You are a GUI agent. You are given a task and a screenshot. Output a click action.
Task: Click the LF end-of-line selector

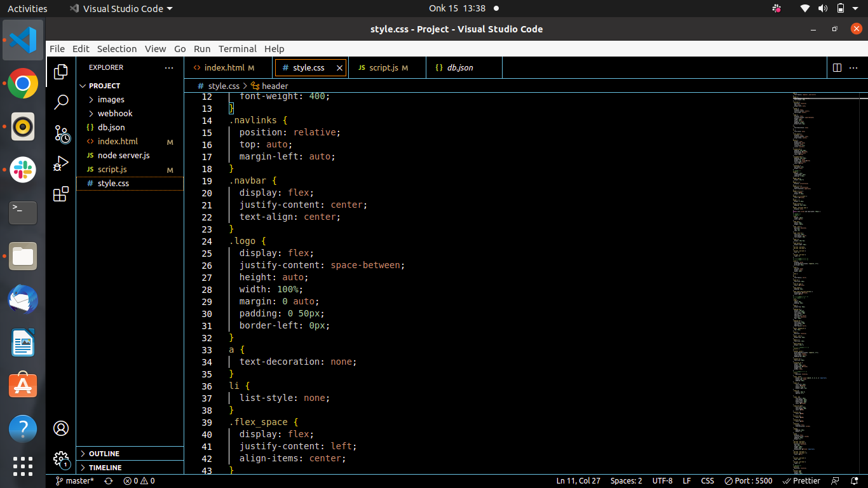[x=687, y=481]
